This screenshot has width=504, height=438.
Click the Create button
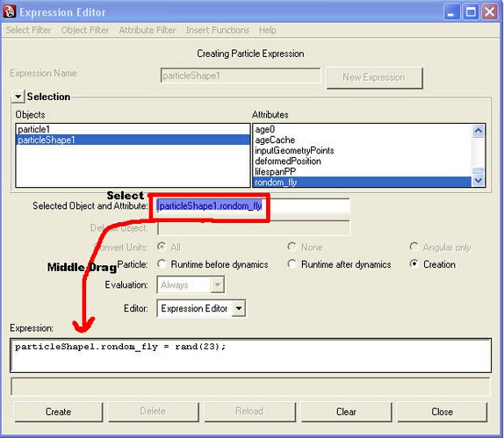click(58, 412)
